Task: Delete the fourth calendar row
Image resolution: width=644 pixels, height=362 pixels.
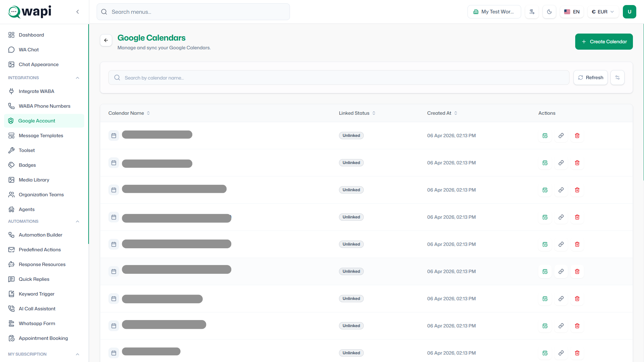Action: click(577, 217)
